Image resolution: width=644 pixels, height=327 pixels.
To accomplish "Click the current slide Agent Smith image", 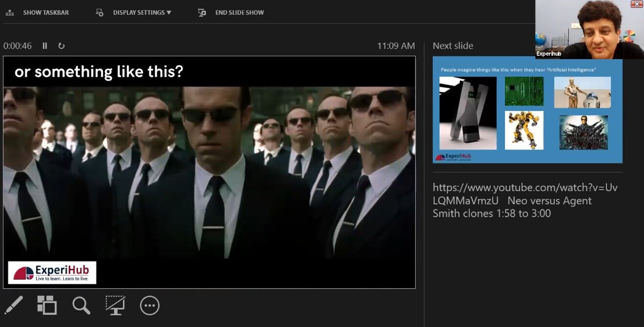I will (209, 172).
